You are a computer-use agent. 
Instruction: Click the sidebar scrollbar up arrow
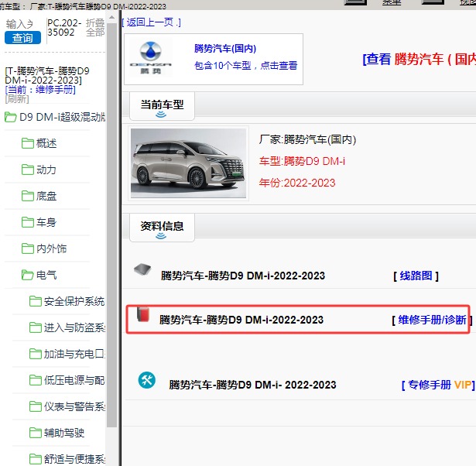tap(111, 17)
